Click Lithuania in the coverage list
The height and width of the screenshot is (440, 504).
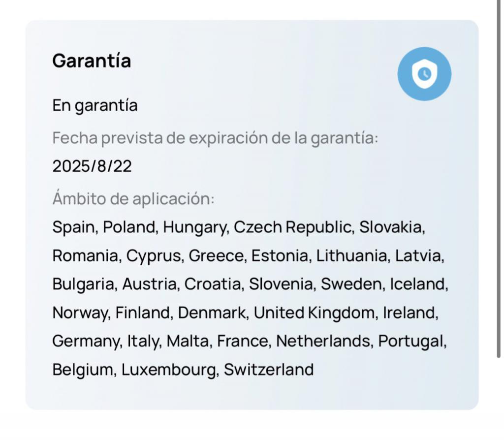point(351,256)
